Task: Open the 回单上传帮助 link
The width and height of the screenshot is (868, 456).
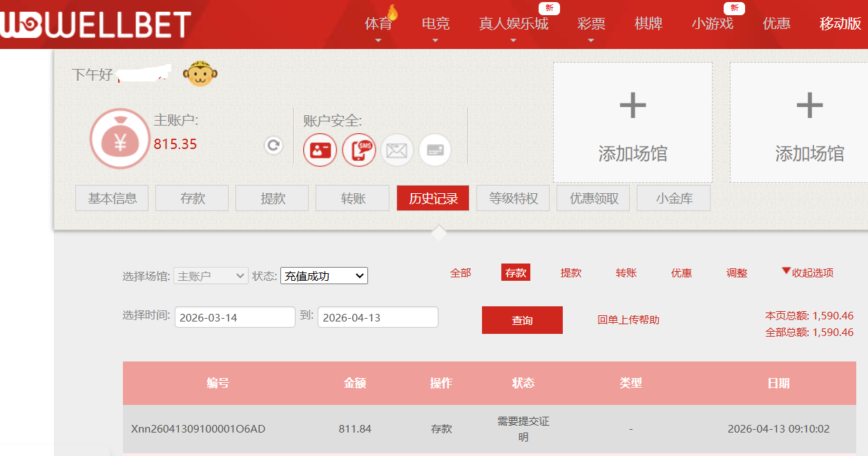Action: point(628,320)
